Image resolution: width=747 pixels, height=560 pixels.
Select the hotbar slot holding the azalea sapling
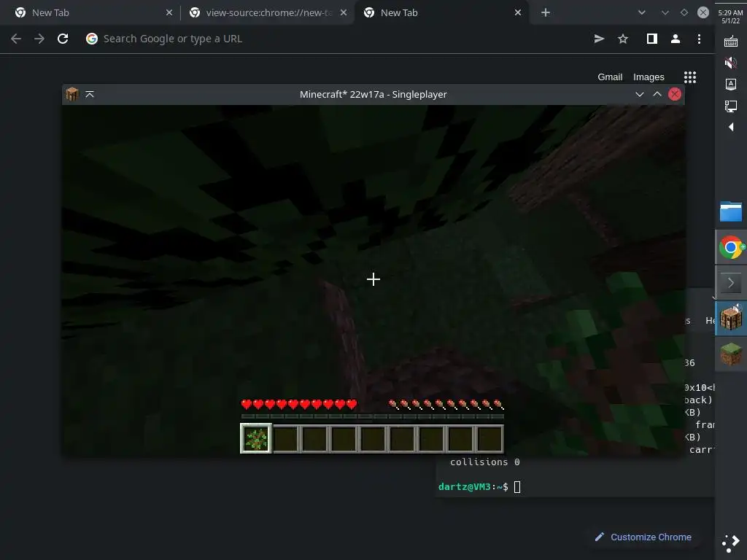[256, 438]
